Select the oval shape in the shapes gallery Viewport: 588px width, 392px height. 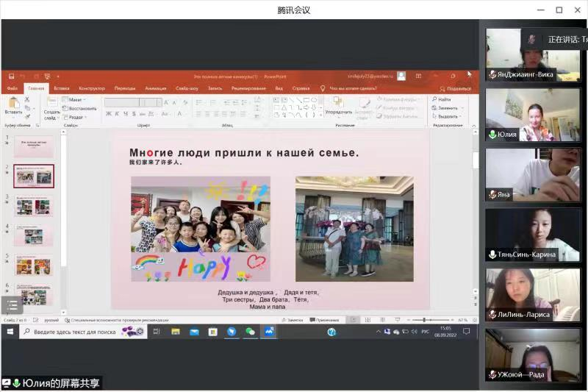point(314,100)
